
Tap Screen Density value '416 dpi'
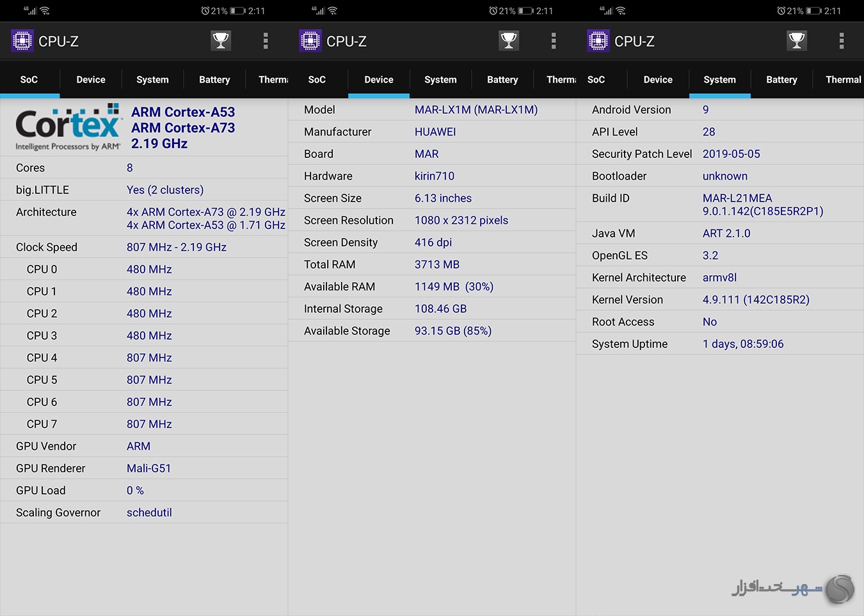tap(433, 242)
